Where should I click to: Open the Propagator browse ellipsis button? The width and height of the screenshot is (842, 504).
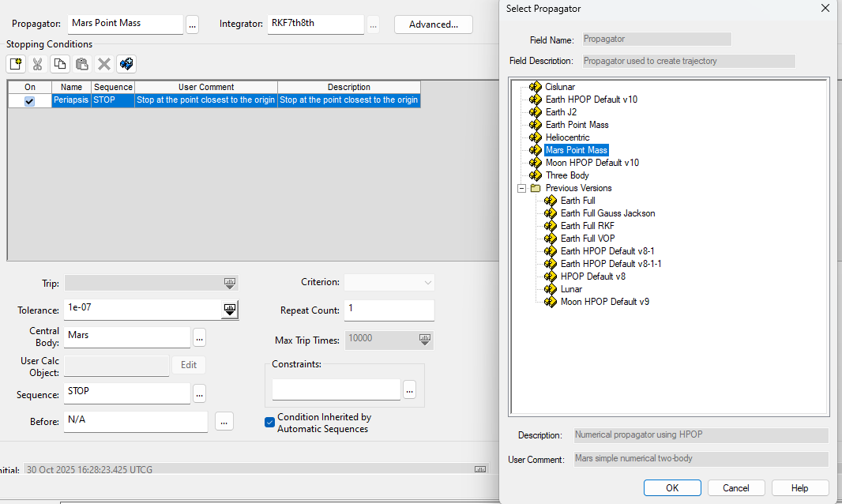coord(192,24)
